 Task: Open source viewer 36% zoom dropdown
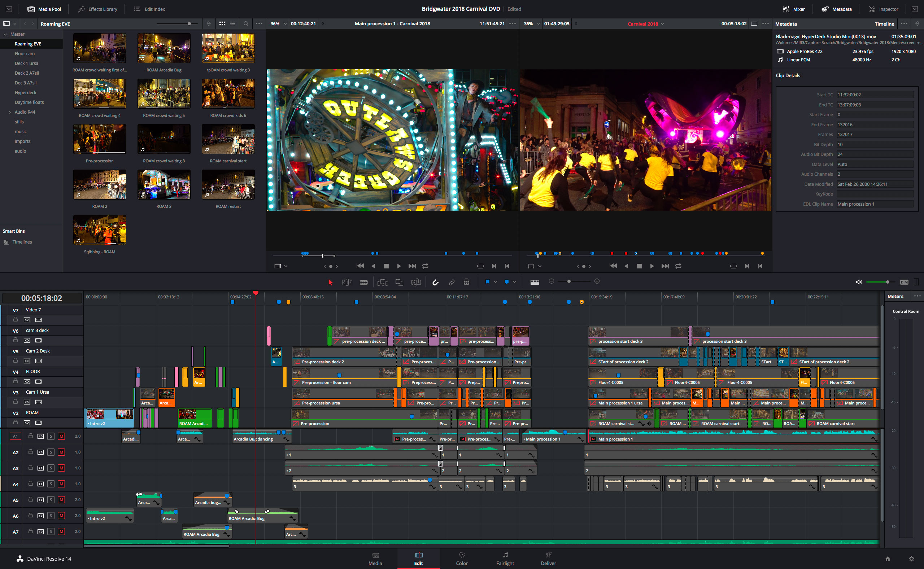[285, 24]
